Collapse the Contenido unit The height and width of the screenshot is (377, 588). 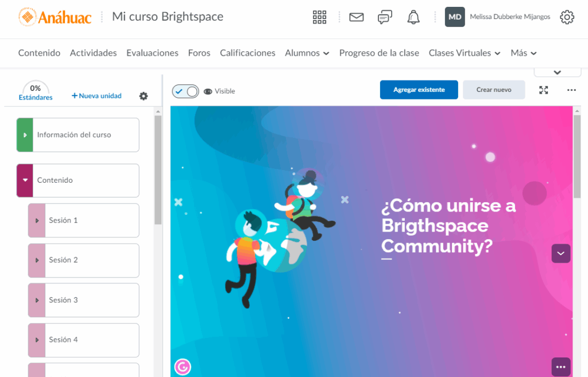[x=25, y=180]
